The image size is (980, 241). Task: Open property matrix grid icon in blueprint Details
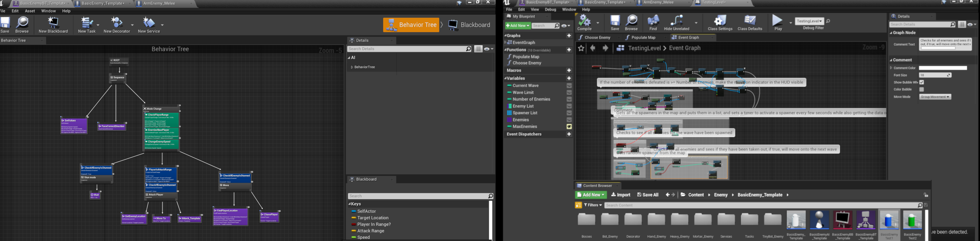coord(962,24)
